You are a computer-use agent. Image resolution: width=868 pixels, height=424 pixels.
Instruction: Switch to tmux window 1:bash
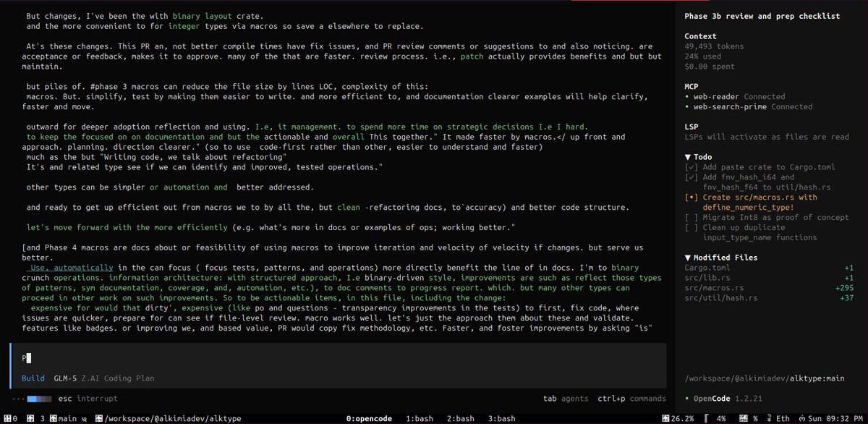pos(419,418)
